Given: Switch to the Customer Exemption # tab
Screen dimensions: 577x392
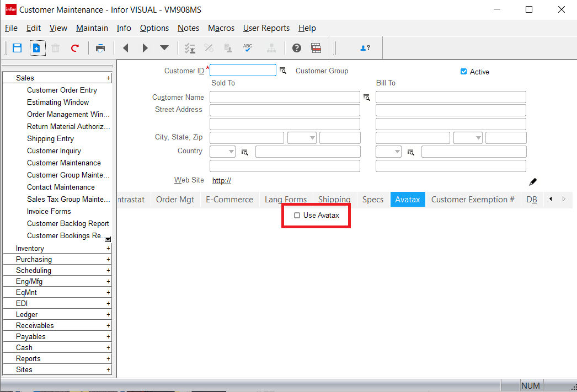Looking at the screenshot, I should coord(473,200).
